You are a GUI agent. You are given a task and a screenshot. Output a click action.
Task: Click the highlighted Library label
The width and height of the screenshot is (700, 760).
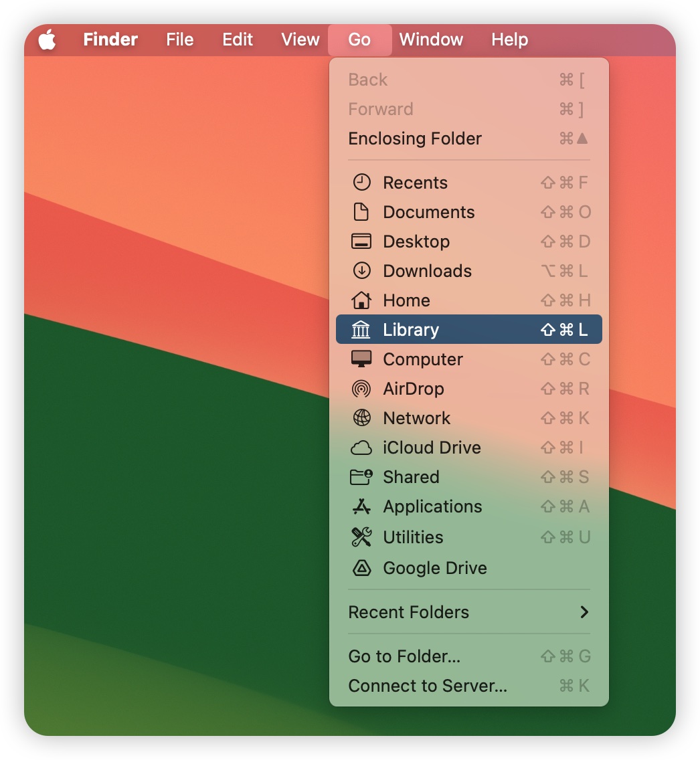click(x=411, y=330)
